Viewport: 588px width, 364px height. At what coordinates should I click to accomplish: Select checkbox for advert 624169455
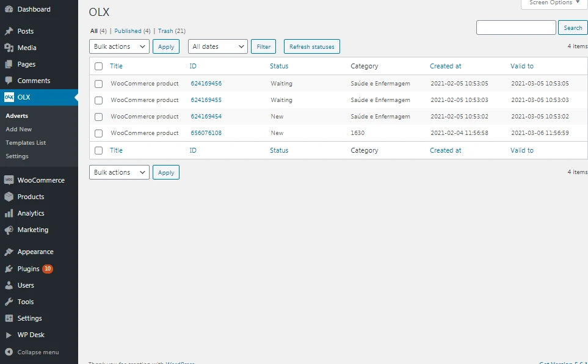pos(99,100)
